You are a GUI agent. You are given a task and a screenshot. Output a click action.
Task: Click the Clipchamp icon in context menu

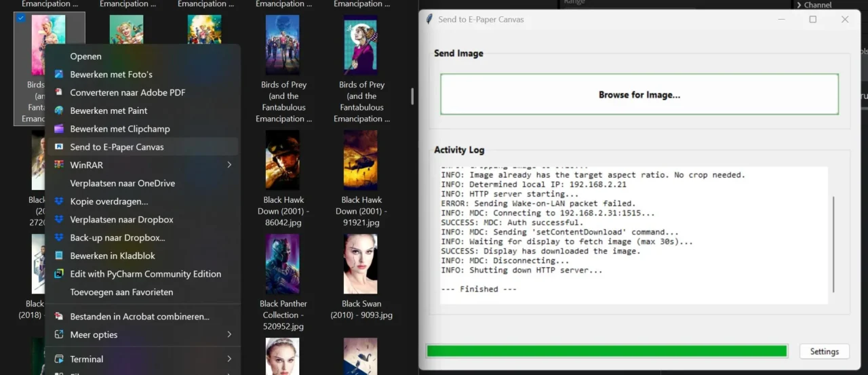(59, 129)
